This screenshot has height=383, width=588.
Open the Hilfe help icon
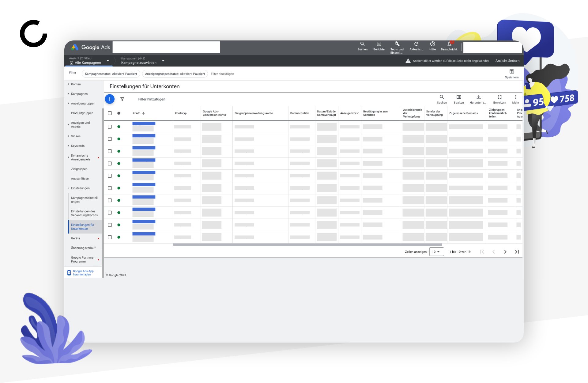tap(432, 44)
